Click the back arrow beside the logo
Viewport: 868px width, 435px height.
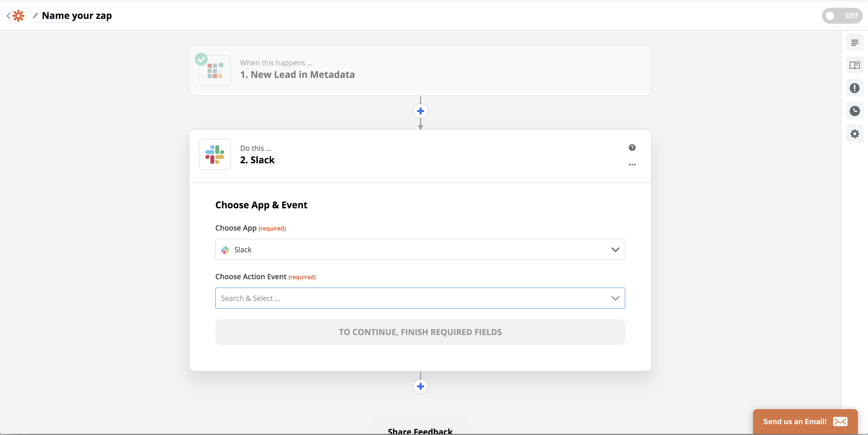pyautogui.click(x=9, y=16)
